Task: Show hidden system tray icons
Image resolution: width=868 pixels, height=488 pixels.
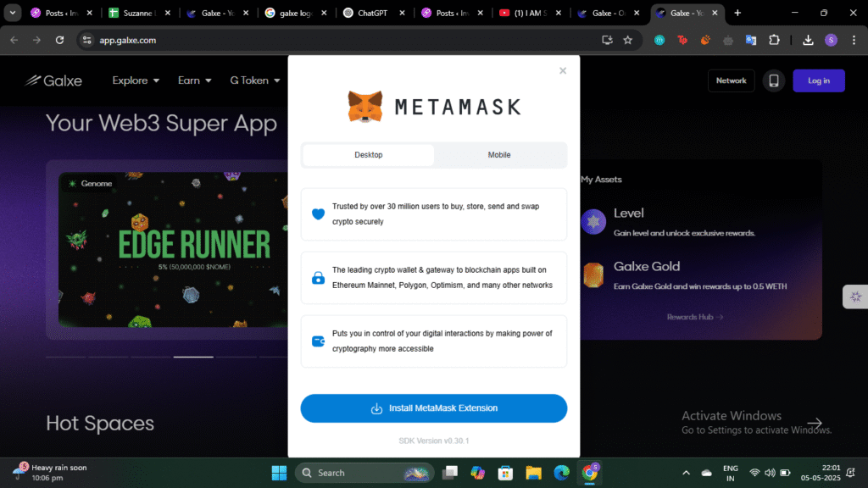Action: tap(686, 473)
